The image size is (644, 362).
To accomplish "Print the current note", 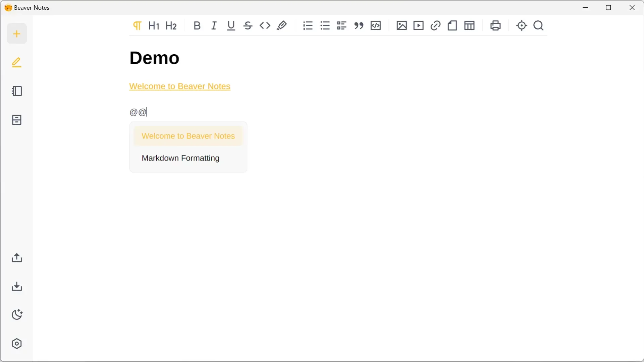I will pyautogui.click(x=496, y=25).
